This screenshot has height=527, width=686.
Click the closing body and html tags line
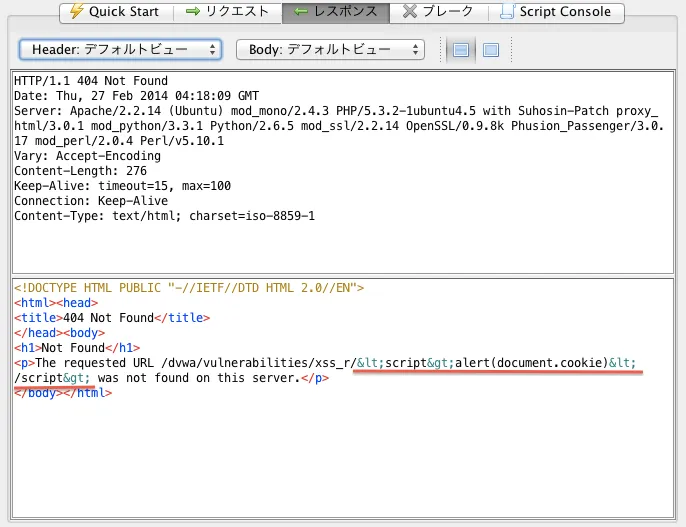coord(62,393)
